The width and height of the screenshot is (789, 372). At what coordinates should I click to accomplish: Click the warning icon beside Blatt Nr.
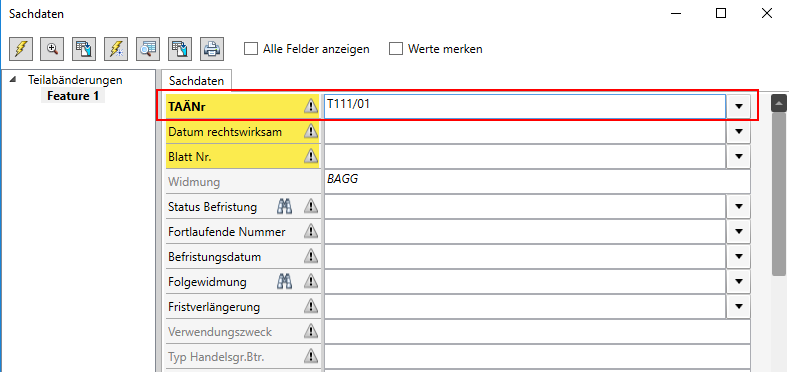[x=311, y=157]
